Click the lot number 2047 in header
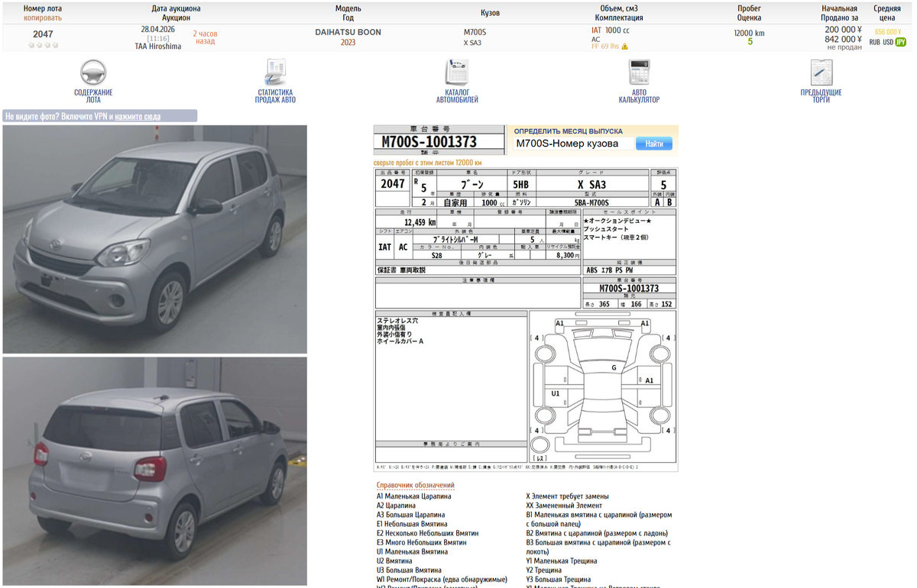 tap(43, 34)
